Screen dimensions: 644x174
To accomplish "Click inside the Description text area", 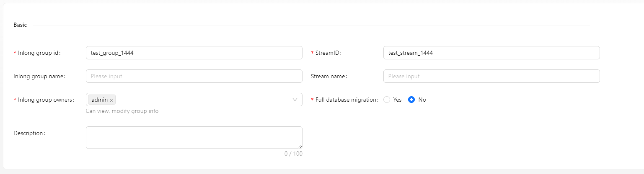I will tap(194, 137).
